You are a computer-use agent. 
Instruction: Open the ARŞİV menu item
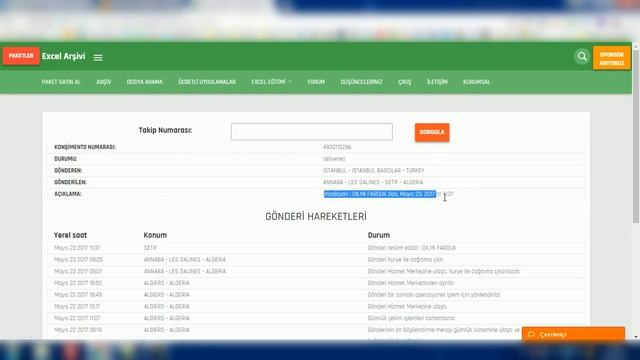point(104,82)
